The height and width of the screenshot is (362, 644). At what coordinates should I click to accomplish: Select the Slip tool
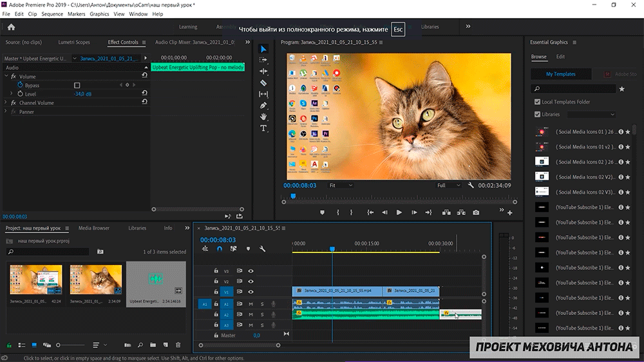coord(263,94)
